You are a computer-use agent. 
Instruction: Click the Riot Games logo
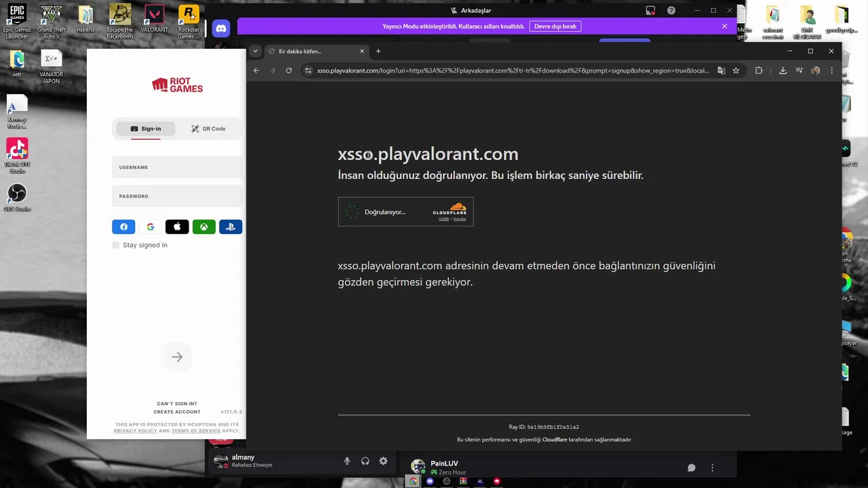177,85
